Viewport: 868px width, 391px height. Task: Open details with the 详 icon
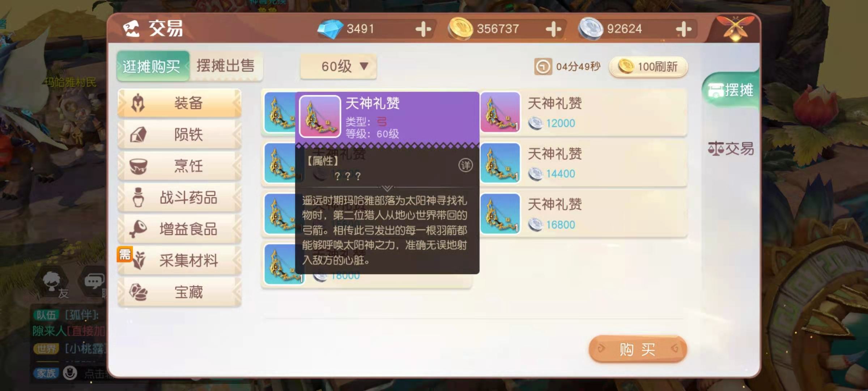[465, 165]
